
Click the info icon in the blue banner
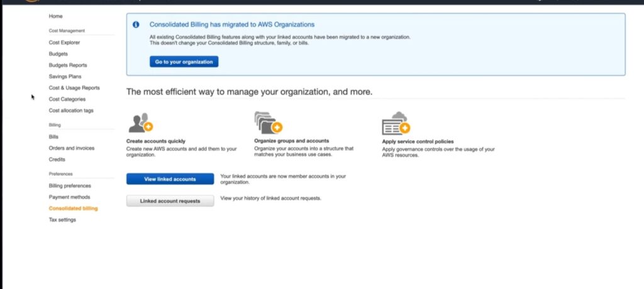136,25
